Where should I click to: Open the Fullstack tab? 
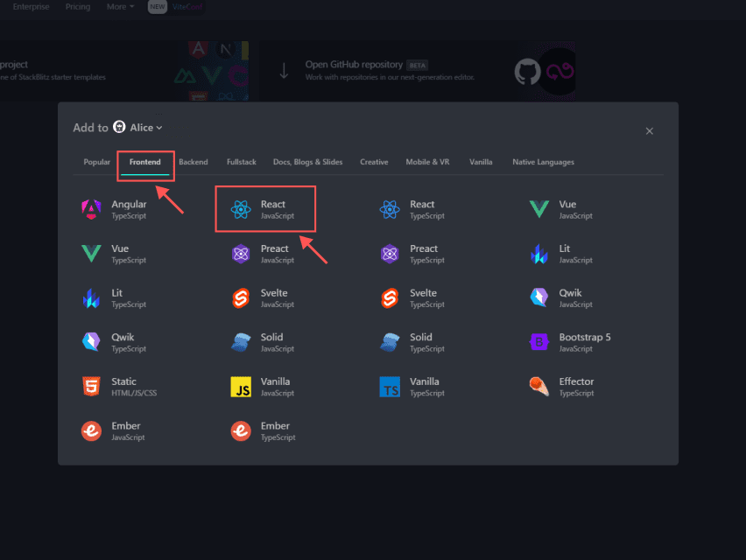click(x=241, y=162)
